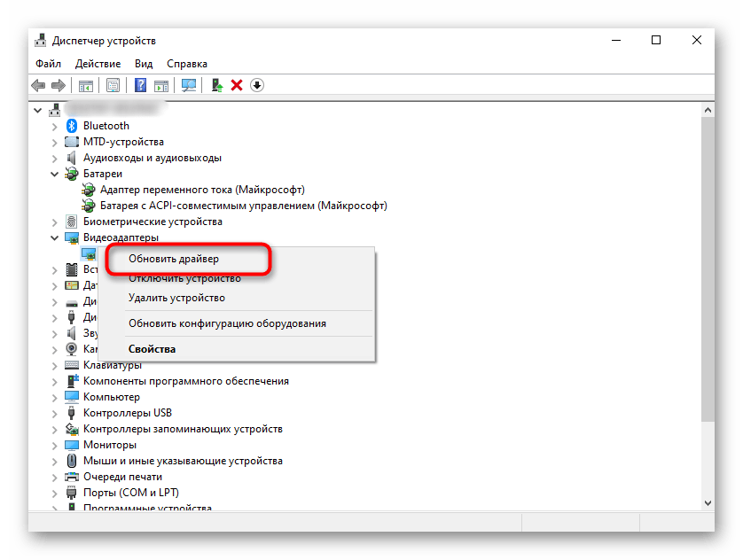Select Адаптер переменного тока (Майкрософт) device
Image resolution: width=743 pixels, height=560 pixels.
click(202, 190)
